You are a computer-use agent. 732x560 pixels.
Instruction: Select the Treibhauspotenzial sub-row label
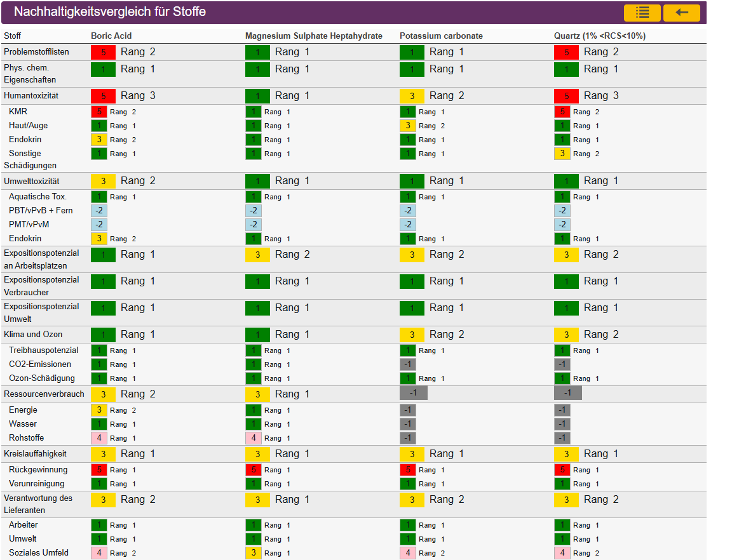coord(43,350)
